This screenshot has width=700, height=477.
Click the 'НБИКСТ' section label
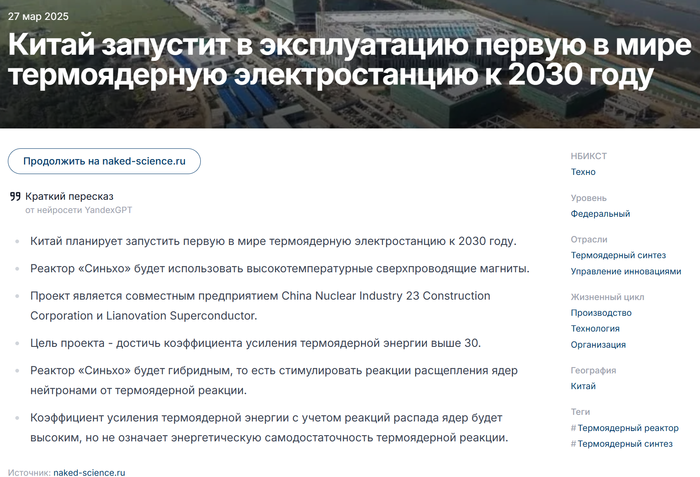tap(588, 156)
